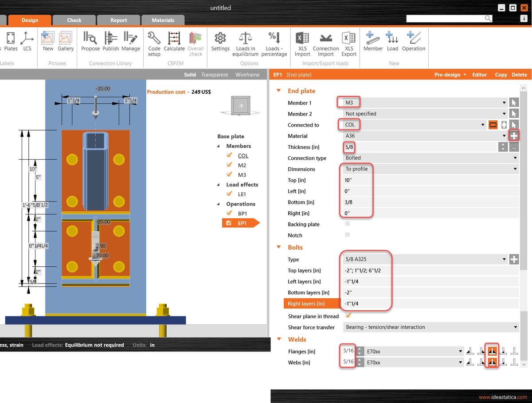Collapse the Bolts section
Screen dimensions: 532x403
click(278, 247)
